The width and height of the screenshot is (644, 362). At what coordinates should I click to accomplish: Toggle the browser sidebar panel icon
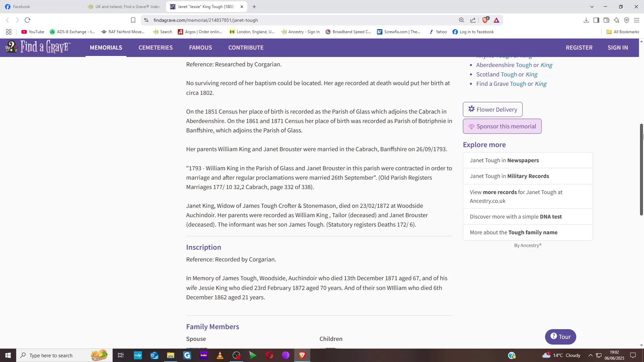coord(596,20)
